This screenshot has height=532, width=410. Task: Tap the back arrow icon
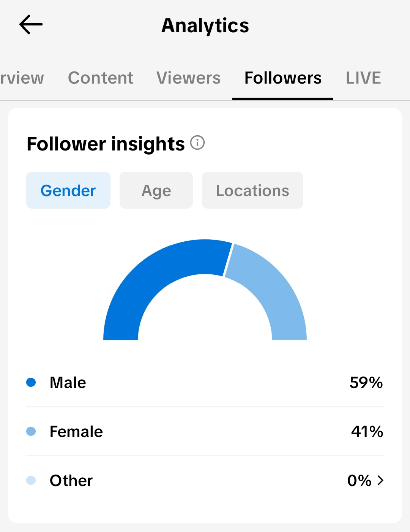tap(31, 25)
